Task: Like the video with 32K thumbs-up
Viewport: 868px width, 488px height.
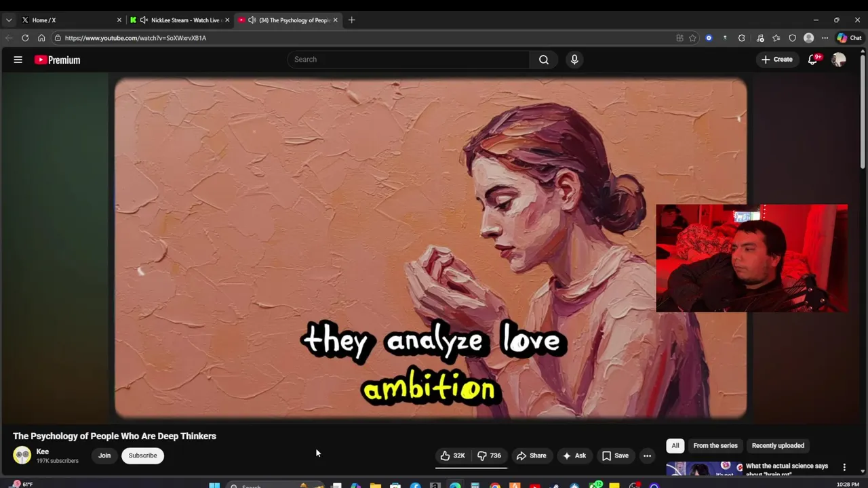Action: (452, 455)
